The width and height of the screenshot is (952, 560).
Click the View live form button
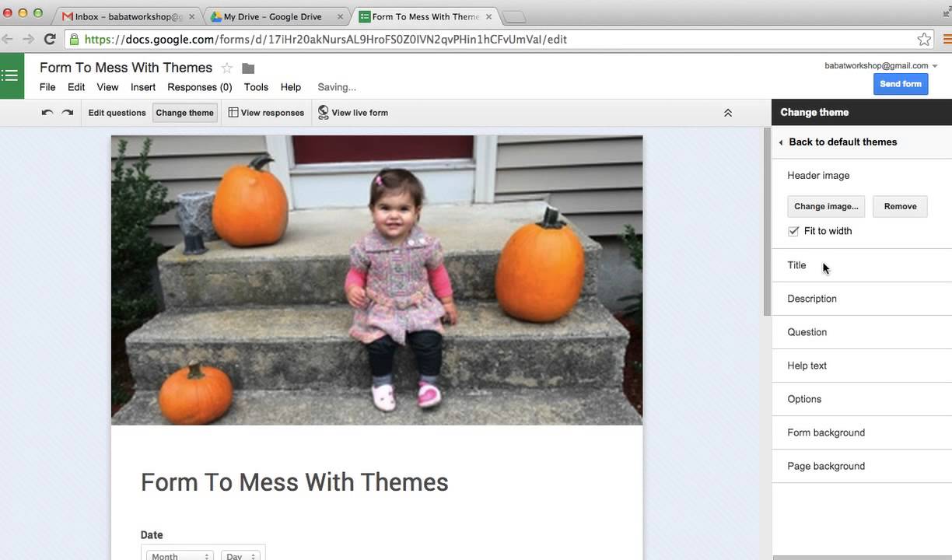353,113
